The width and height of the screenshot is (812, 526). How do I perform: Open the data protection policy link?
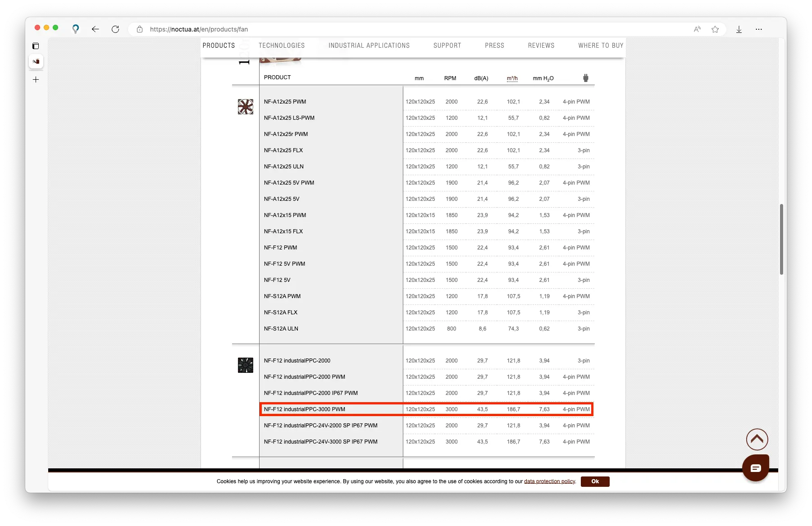(x=550, y=481)
